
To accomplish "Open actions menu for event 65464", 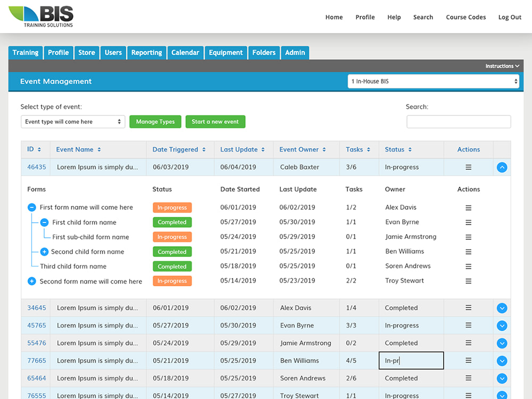I will pyautogui.click(x=468, y=378).
